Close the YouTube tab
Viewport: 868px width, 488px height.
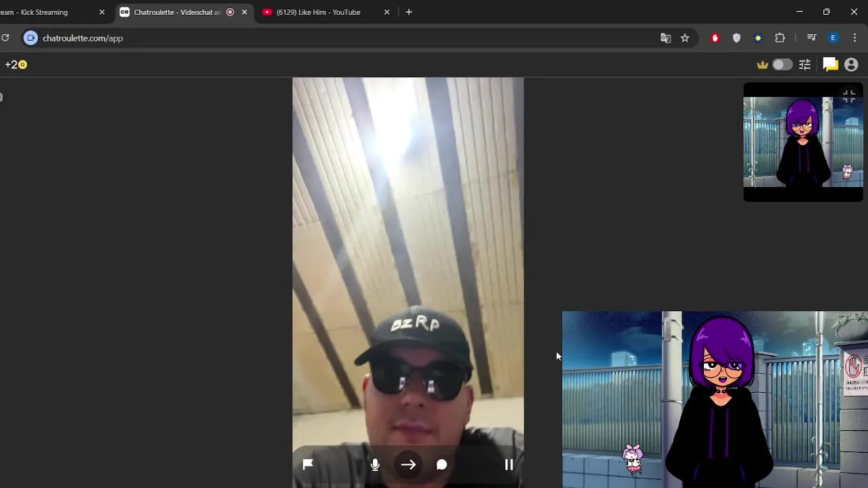click(387, 12)
